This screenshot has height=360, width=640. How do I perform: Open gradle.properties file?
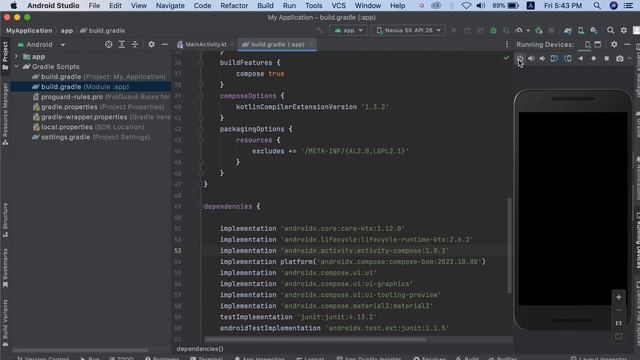pyautogui.click(x=98, y=107)
